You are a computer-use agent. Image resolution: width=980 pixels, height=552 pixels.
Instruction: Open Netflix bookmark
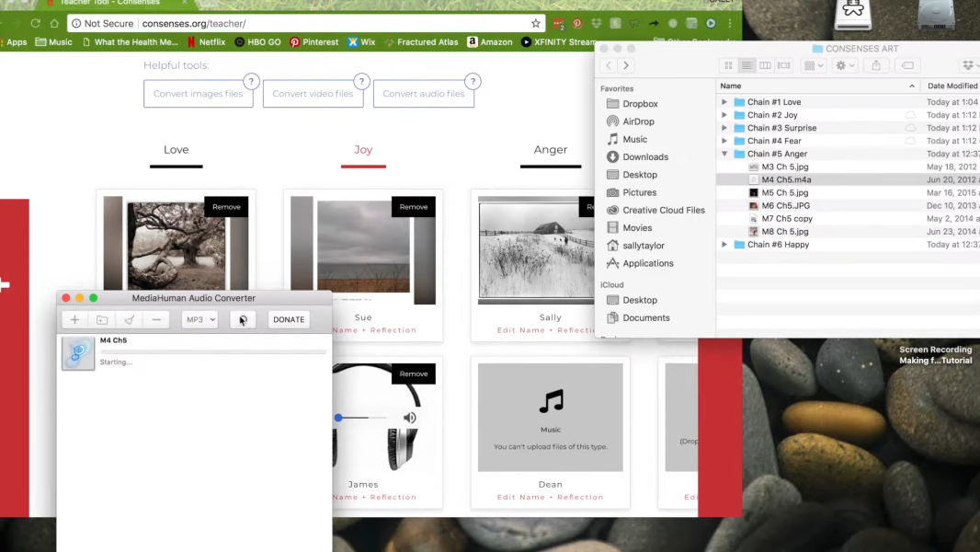pos(206,42)
